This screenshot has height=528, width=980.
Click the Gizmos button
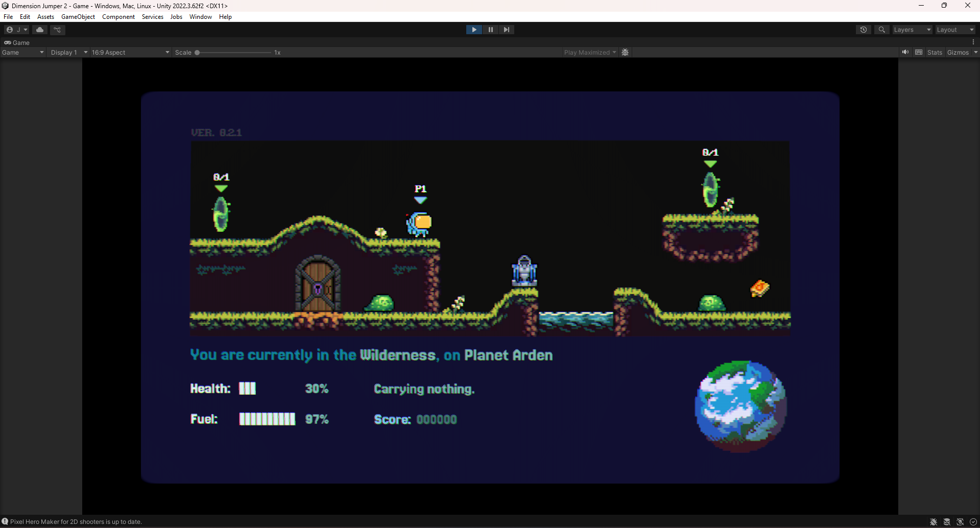click(x=958, y=52)
